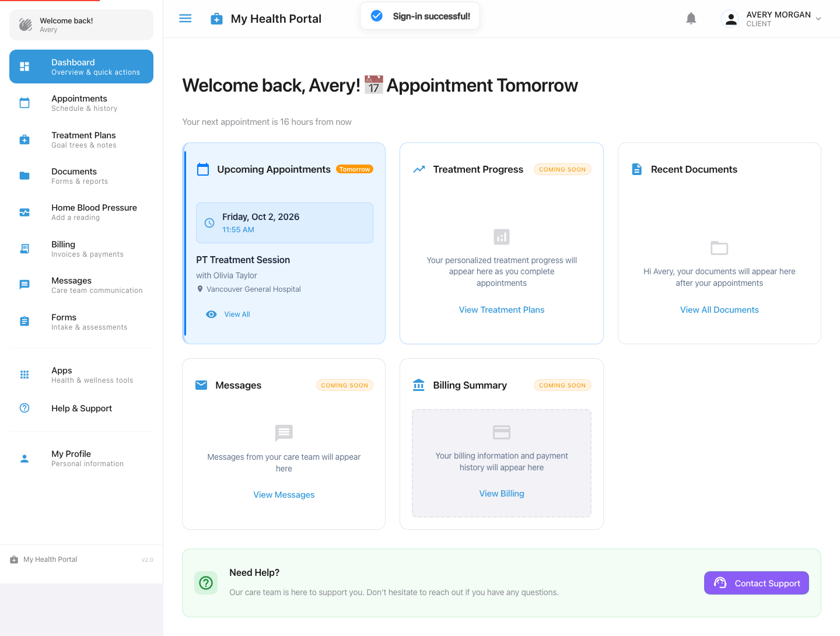The width and height of the screenshot is (840, 636).
Task: Click the Dashboard grid icon in sidebar
Action: pyautogui.click(x=24, y=67)
